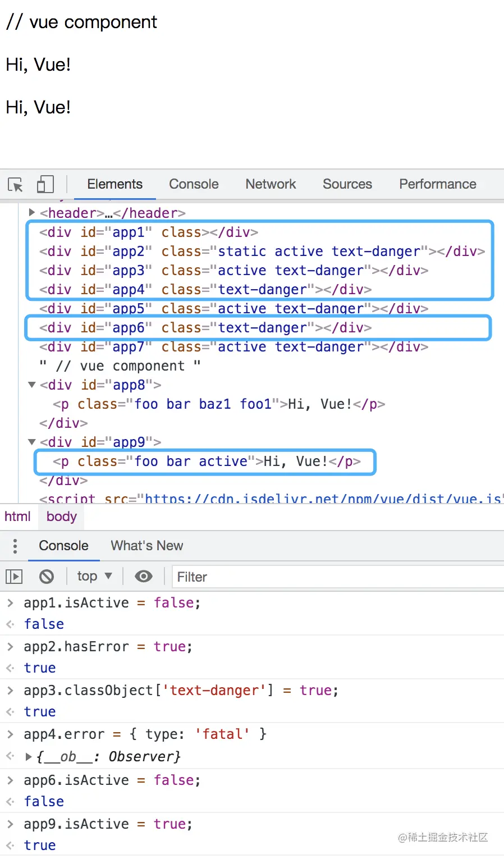Select the What's New drawer tab
The image size is (504, 859).
[147, 546]
